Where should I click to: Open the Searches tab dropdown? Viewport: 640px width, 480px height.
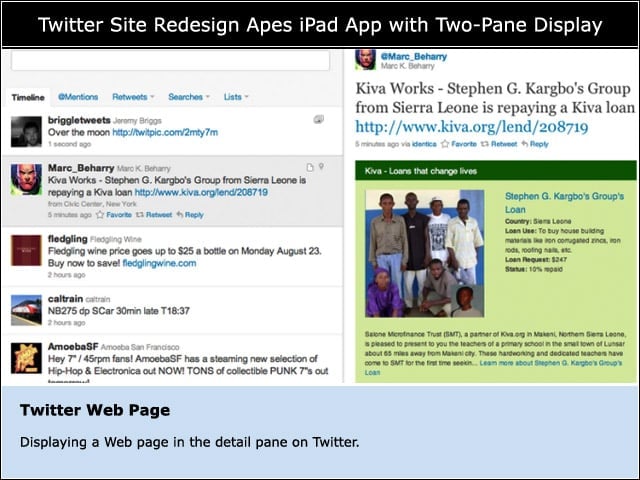click(x=189, y=97)
